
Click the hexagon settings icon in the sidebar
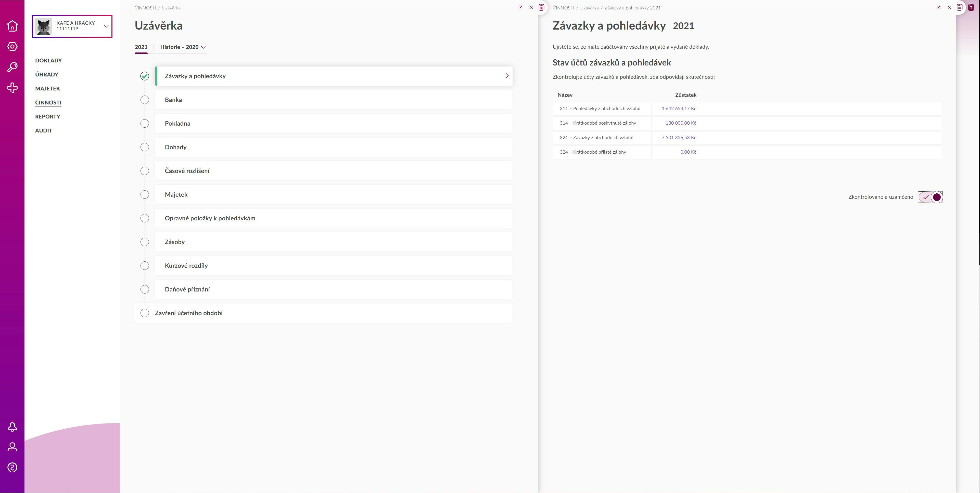(x=12, y=46)
